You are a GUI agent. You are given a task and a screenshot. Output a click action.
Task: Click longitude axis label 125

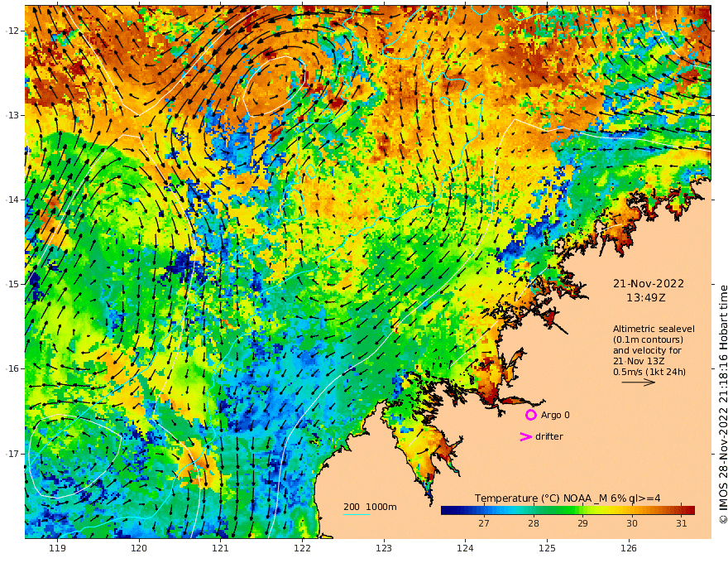click(x=547, y=548)
